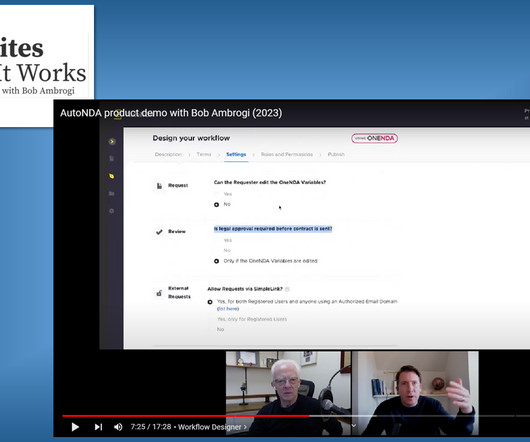
Task: Click the video title AutoNDA product demo
Action: (x=171, y=113)
